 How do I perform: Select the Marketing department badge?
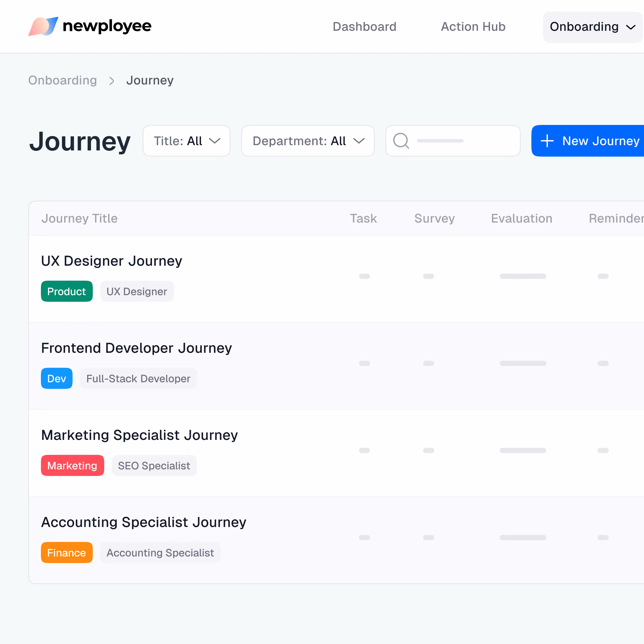[72, 465]
